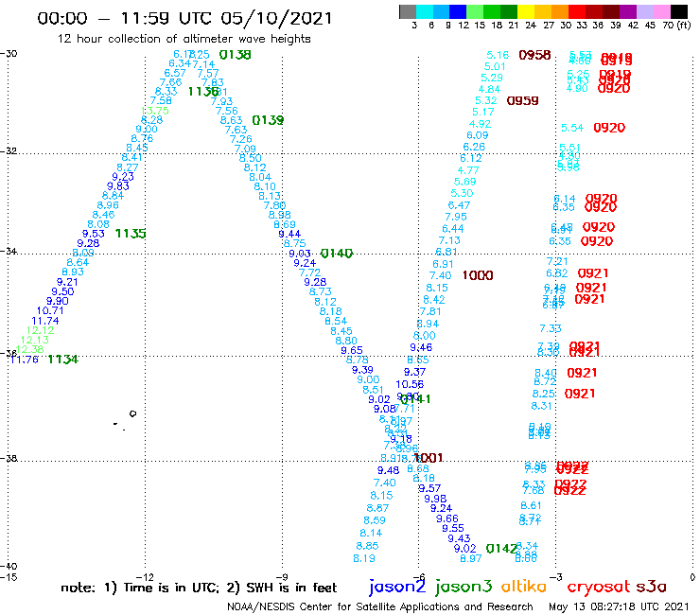Click the green time label '0138'

pyautogui.click(x=236, y=55)
